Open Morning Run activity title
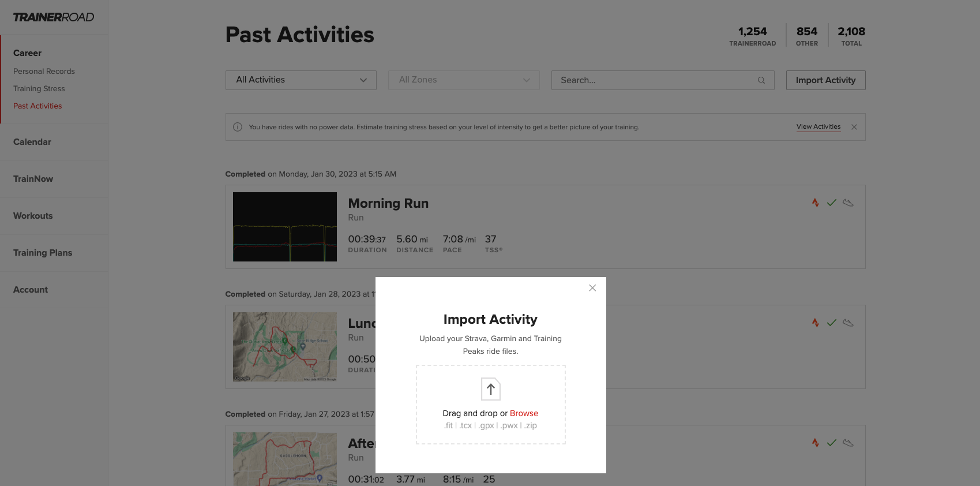Viewport: 980px width, 486px height. [388, 203]
